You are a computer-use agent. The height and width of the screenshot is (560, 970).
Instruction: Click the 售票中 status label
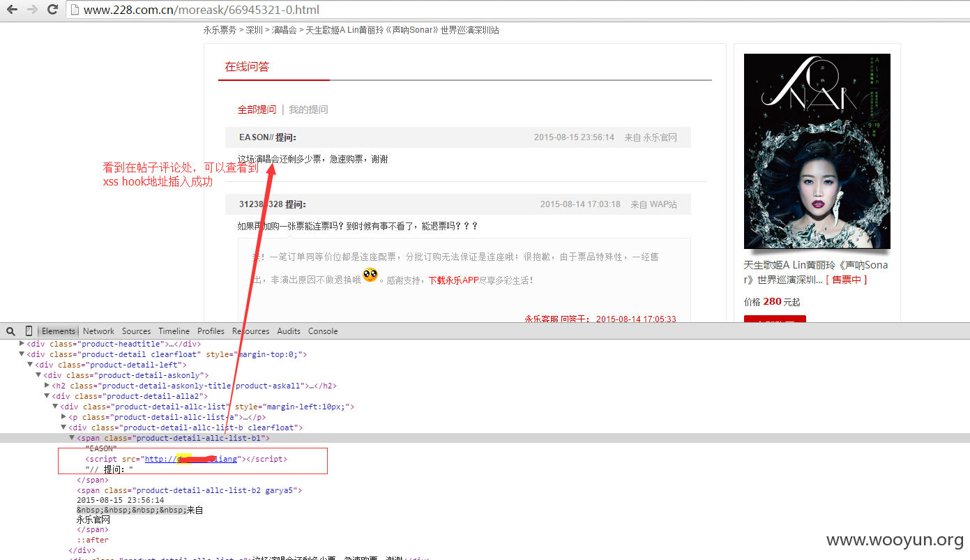tap(847, 280)
